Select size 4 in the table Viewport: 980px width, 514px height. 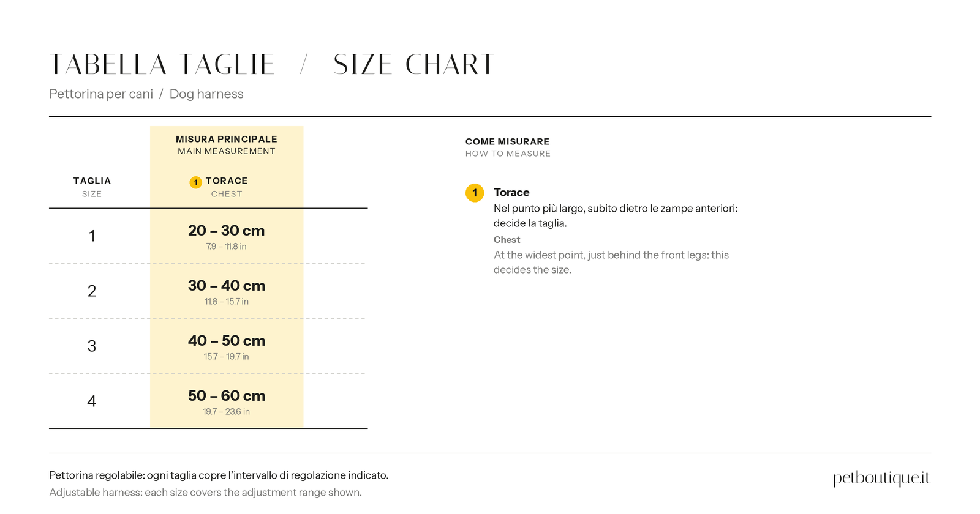coord(92,401)
